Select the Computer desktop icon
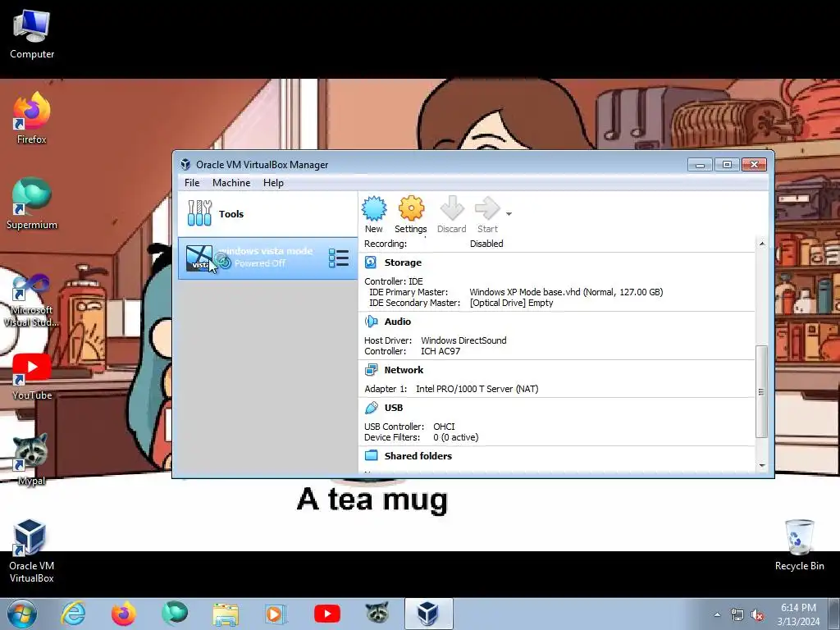 [x=32, y=34]
